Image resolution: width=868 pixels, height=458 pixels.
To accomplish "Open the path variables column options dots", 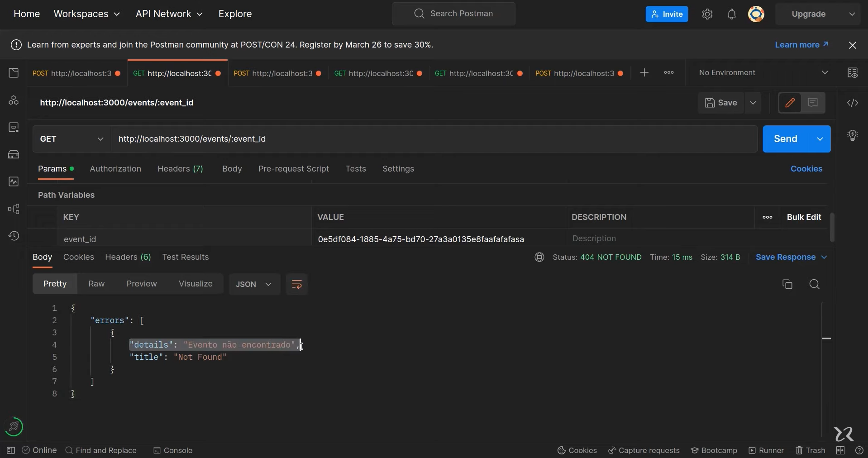I will click(768, 217).
